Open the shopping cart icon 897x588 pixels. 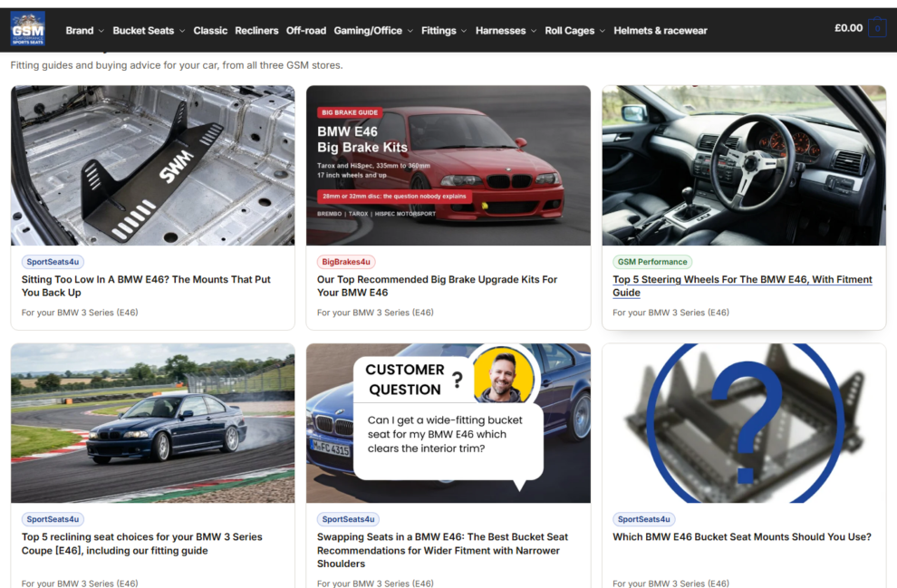877,28
